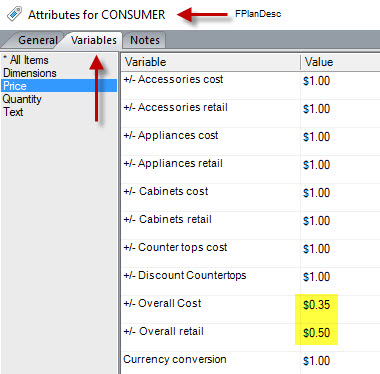Viewport: 380px width, 374px height.
Task: Select the Currency conversion variable
Action: tap(175, 359)
